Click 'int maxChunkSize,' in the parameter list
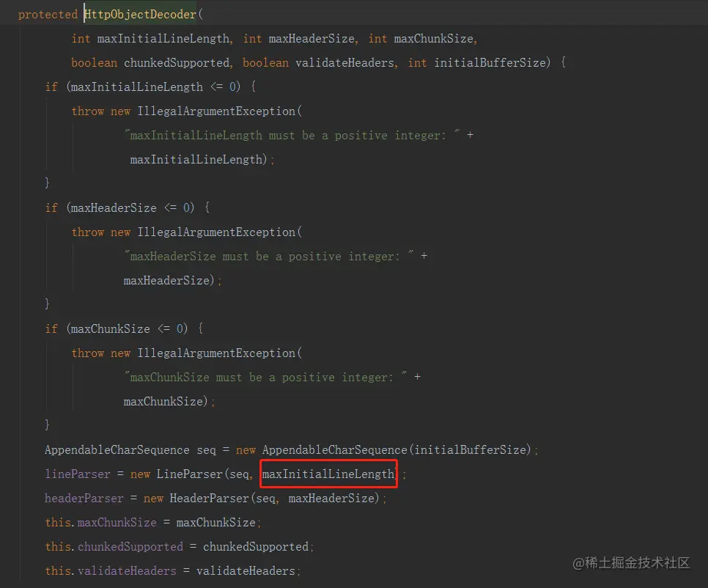Viewport: 708px width, 588px height. tap(423, 39)
